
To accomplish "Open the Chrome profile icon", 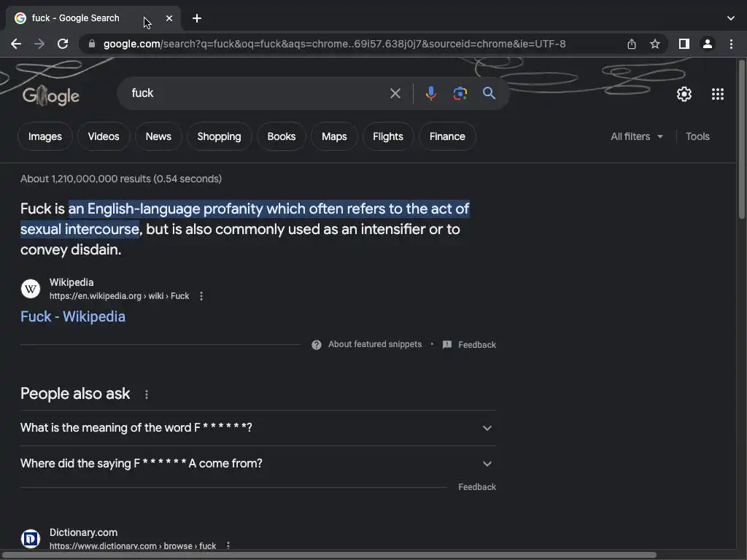I will click(708, 44).
